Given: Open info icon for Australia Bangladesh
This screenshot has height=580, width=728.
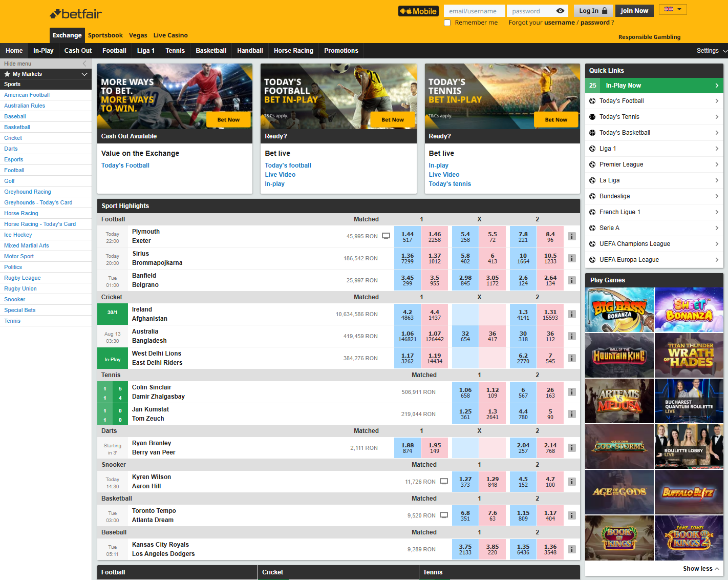Looking at the screenshot, I should 572,336.
